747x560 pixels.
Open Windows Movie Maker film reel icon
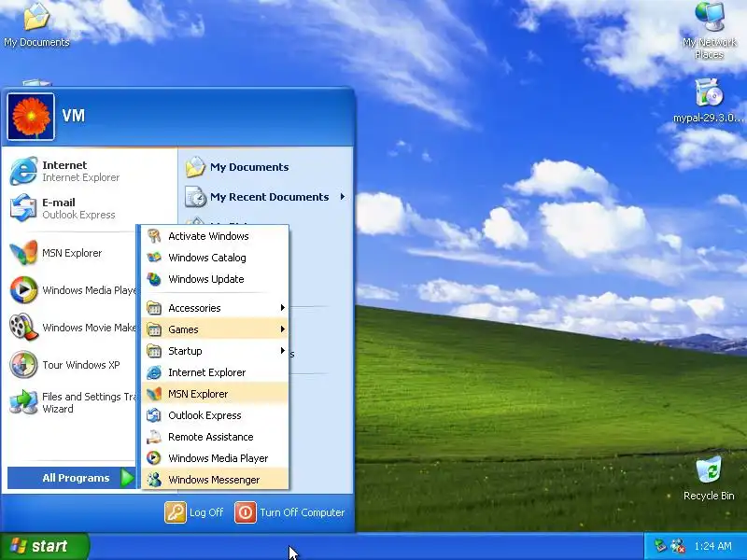(23, 328)
